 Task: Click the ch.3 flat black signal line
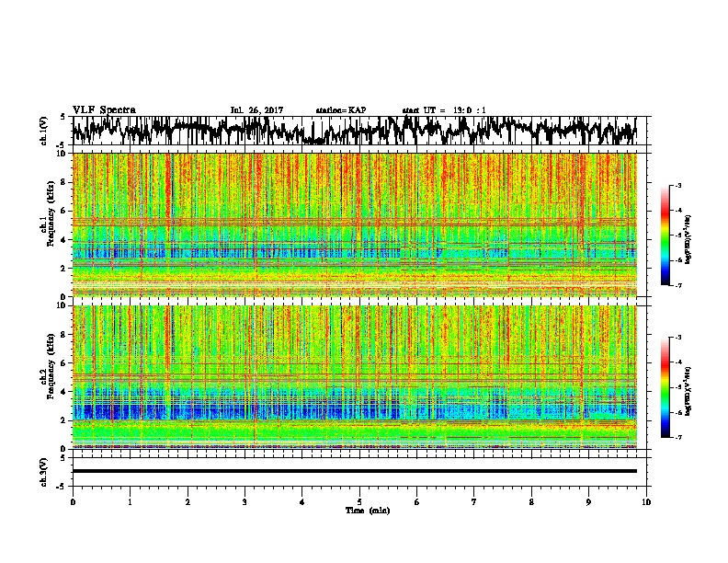pos(355,471)
